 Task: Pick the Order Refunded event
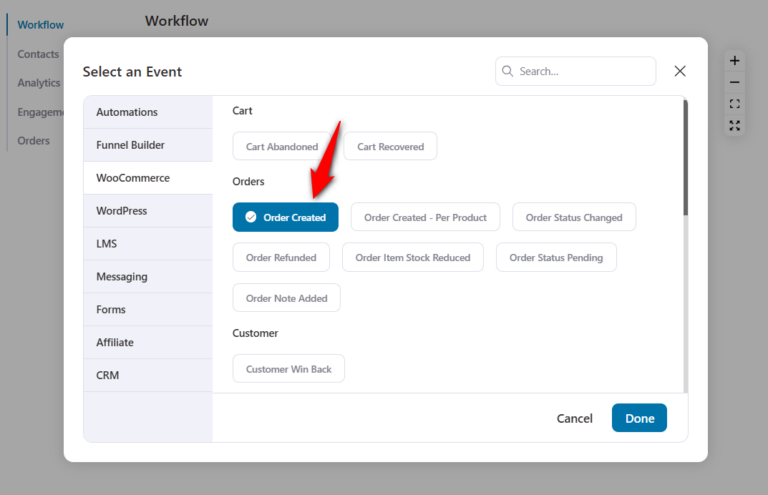coord(281,257)
